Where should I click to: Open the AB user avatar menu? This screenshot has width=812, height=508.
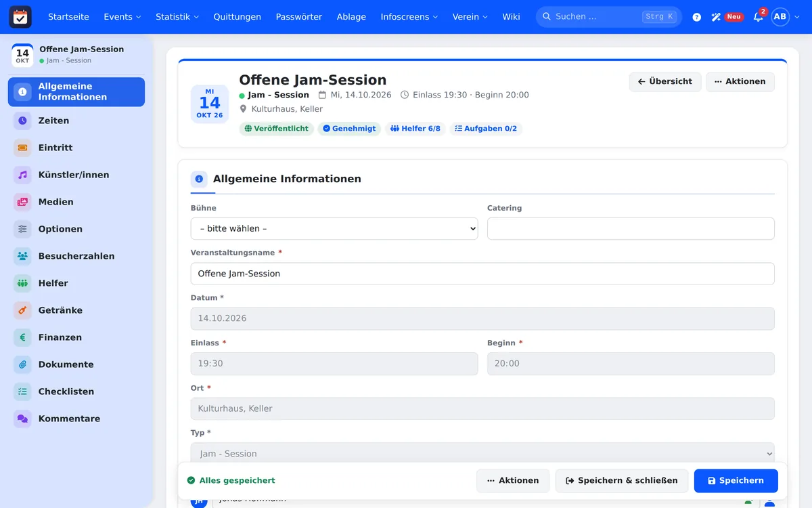[780, 17]
